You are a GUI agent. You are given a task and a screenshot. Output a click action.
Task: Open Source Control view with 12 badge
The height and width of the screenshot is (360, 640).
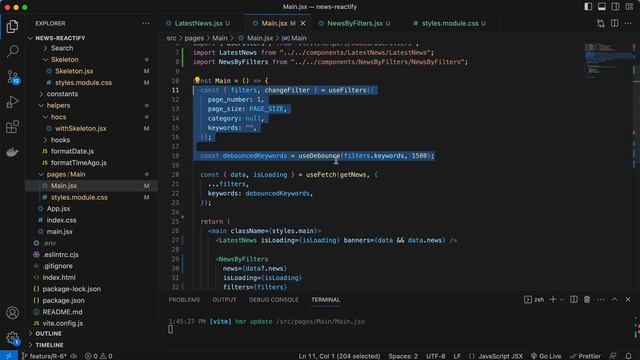pos(12,77)
